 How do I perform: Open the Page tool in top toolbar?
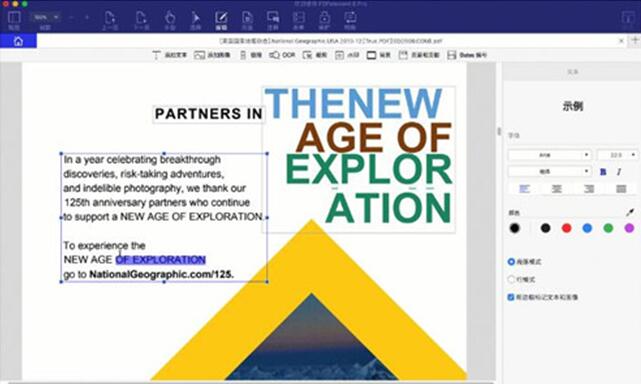click(247, 18)
